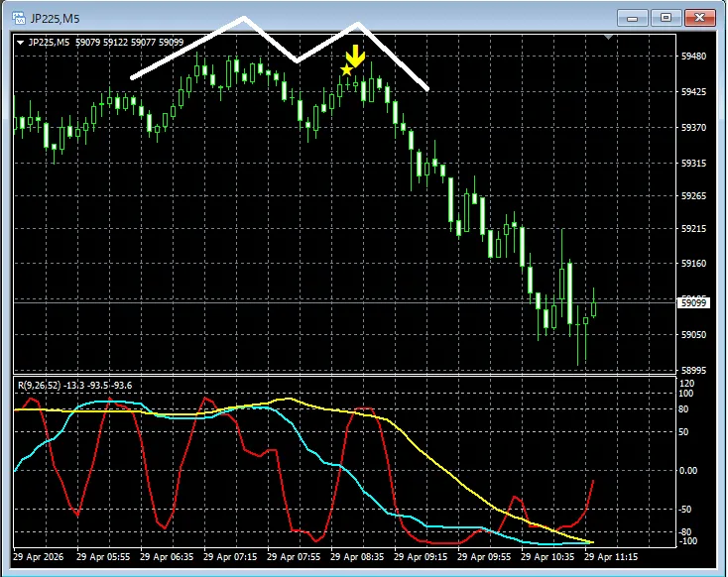Click the 29 Apr 08:35 time label
This screenshot has width=728, height=577.
pyautogui.click(x=362, y=557)
